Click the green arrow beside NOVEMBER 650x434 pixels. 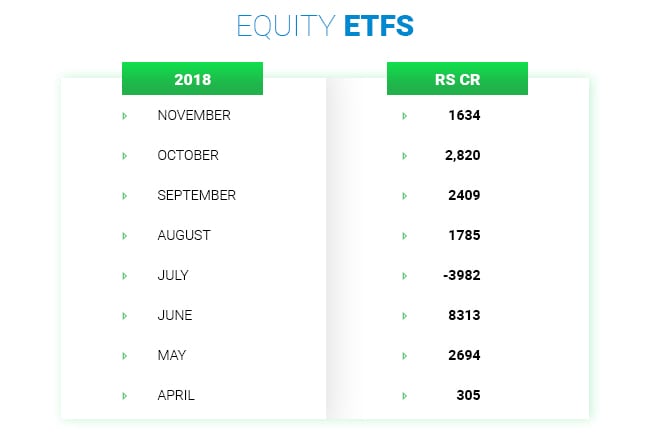(x=124, y=116)
